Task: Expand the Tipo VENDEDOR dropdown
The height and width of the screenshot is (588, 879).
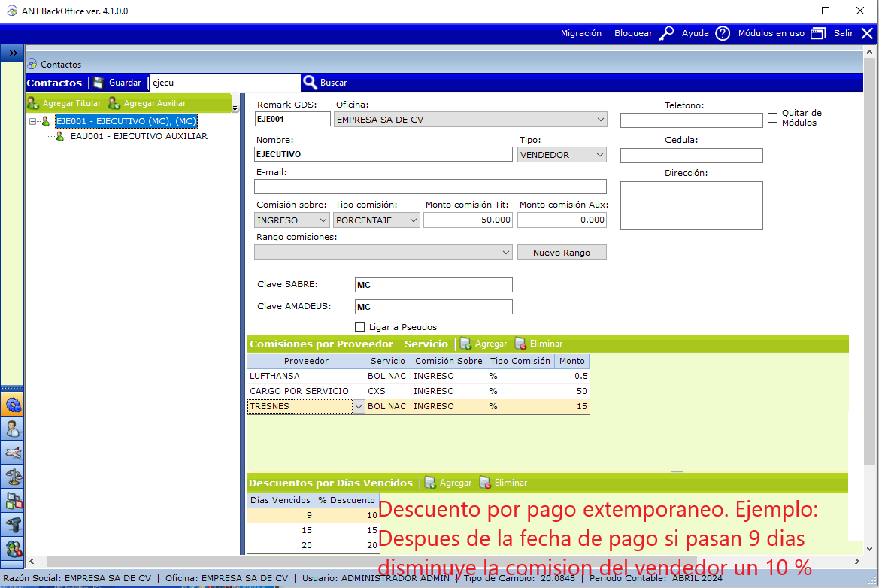Action: click(x=600, y=155)
